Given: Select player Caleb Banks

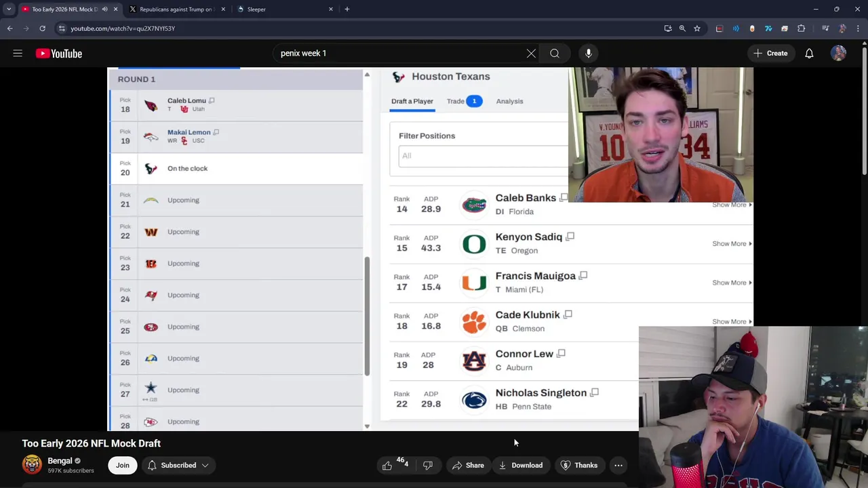Looking at the screenshot, I should [526, 198].
